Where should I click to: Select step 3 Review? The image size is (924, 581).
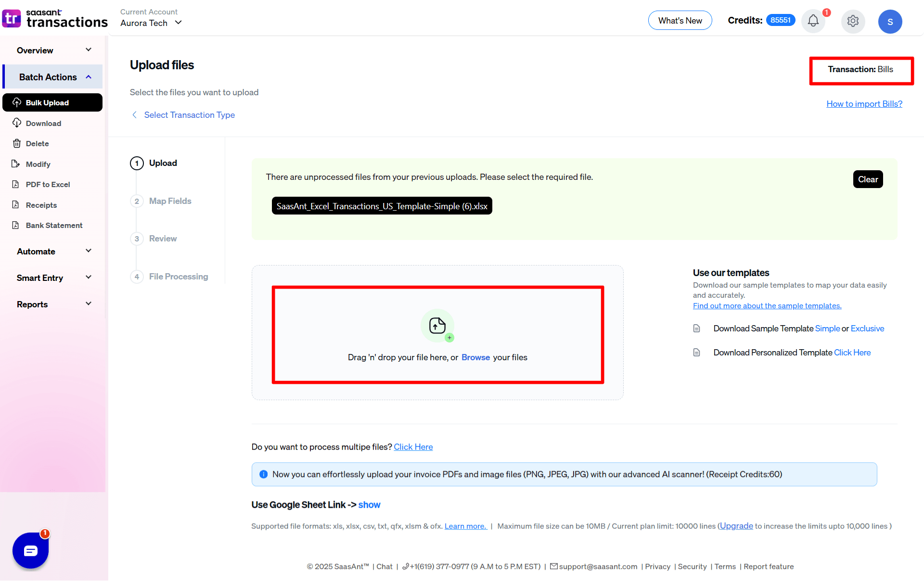coord(154,239)
